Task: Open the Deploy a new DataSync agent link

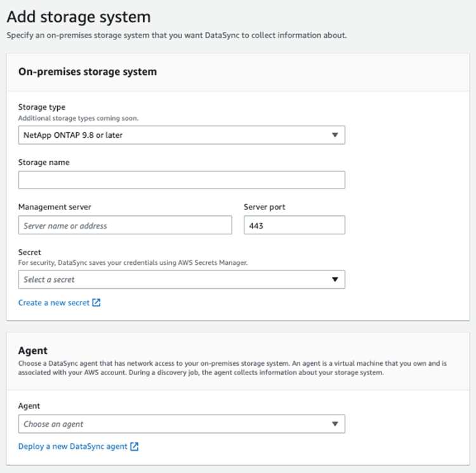Action: [x=72, y=446]
